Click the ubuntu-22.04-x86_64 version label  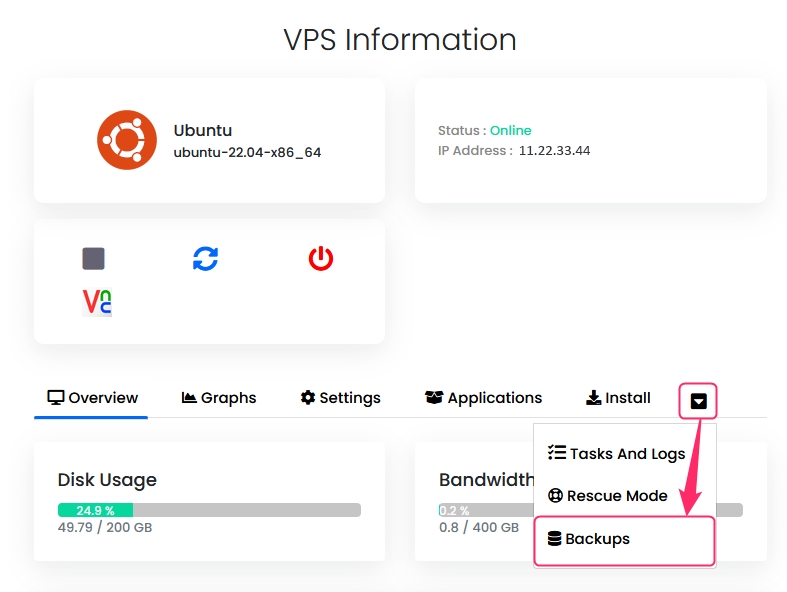point(247,153)
